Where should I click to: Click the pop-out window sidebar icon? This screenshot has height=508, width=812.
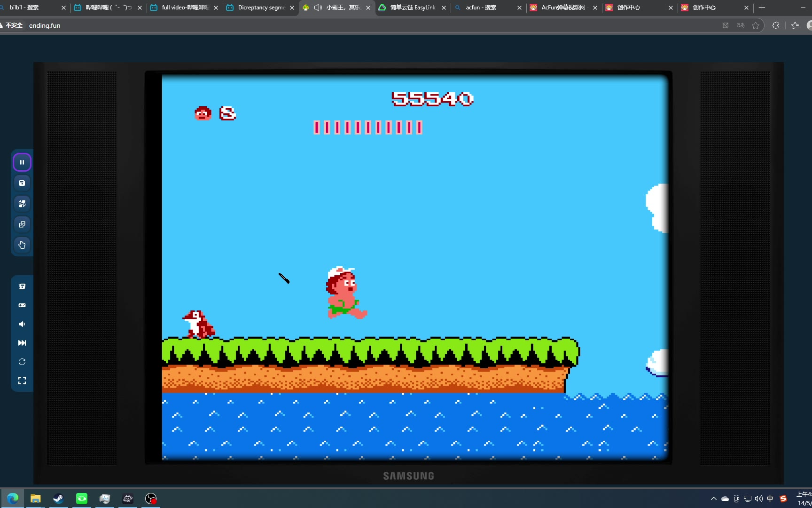coord(22,224)
